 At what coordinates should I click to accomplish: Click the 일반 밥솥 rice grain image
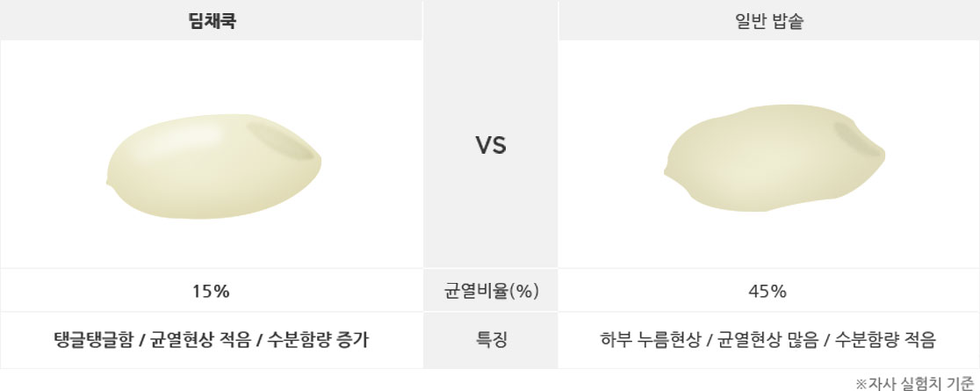(775, 158)
